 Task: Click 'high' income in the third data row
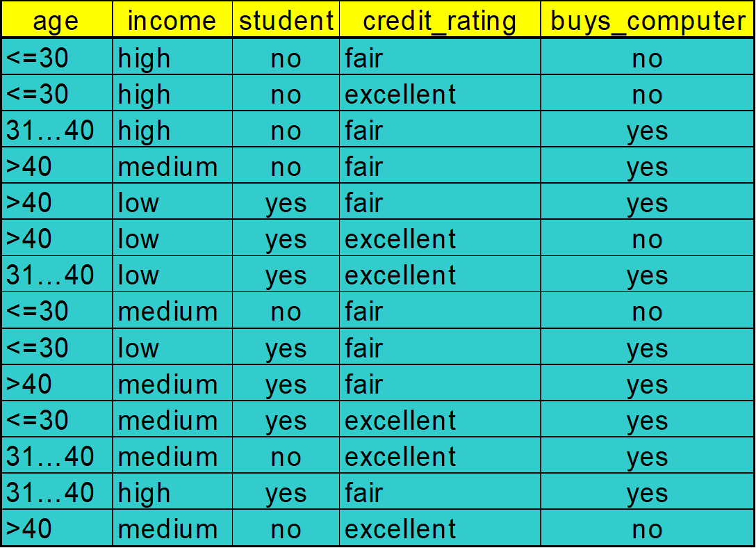tap(144, 131)
